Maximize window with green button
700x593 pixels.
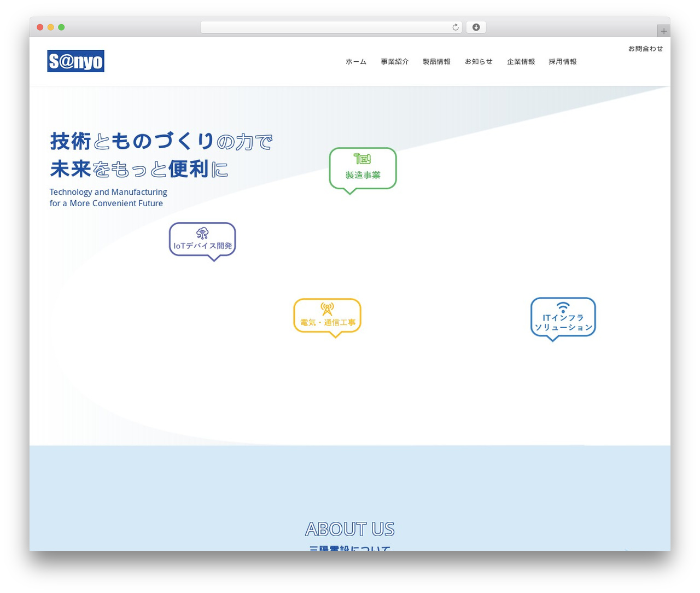pos(61,27)
